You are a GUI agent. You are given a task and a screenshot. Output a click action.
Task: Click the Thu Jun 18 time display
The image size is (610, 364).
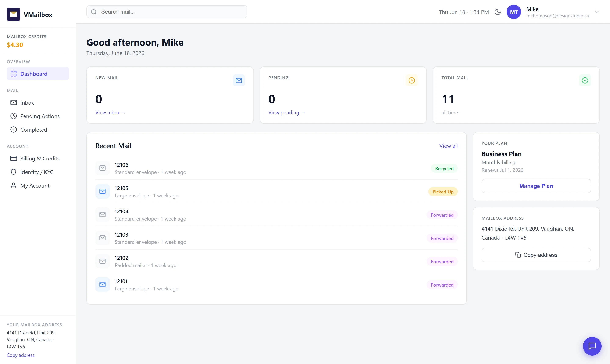pyautogui.click(x=464, y=12)
